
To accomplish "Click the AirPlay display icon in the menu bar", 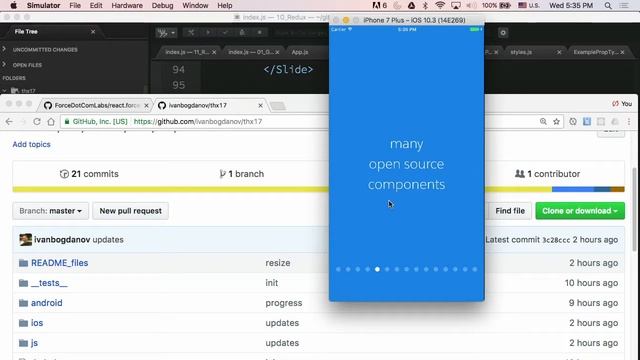I will (456, 5).
